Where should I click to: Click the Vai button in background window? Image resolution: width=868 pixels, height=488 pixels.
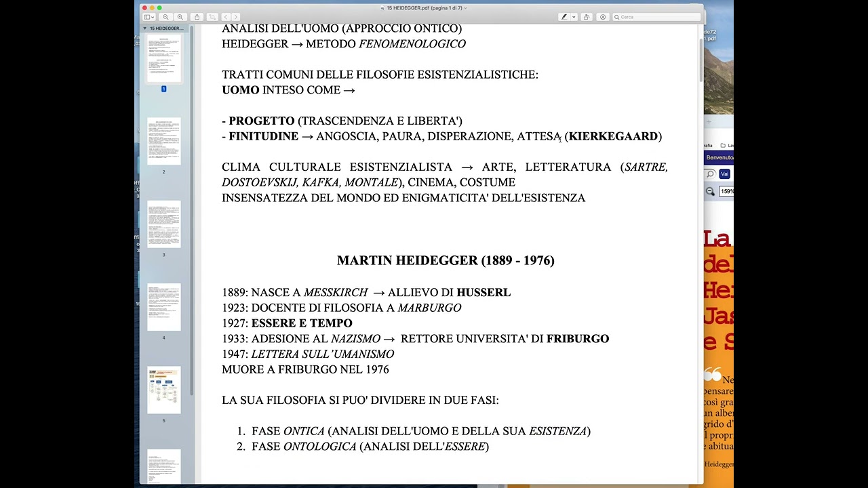click(724, 174)
